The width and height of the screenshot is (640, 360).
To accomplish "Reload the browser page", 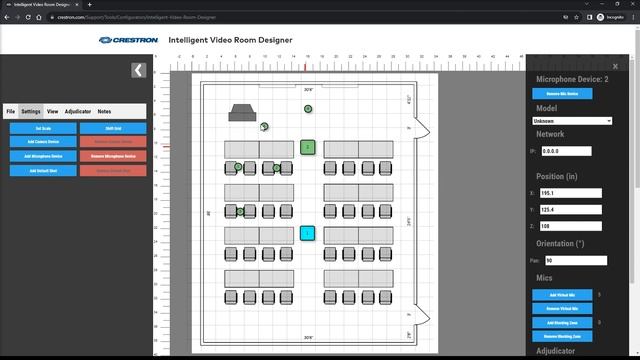I will tap(28, 17).
